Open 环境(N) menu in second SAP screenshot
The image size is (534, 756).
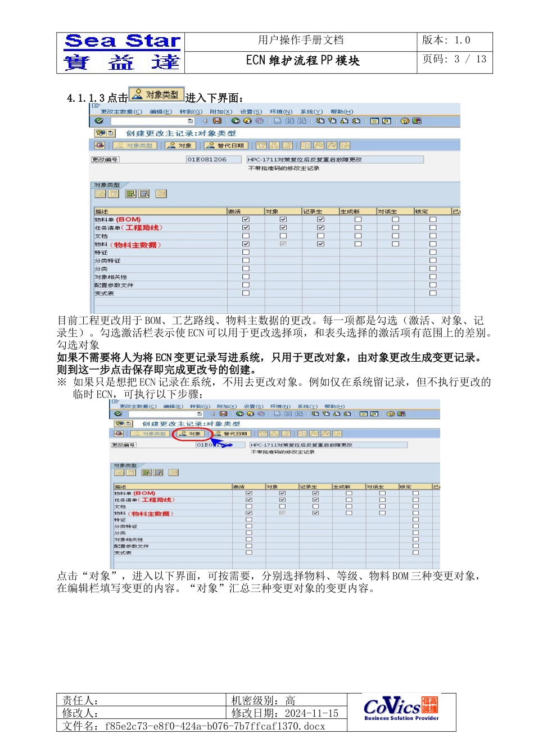point(280,406)
